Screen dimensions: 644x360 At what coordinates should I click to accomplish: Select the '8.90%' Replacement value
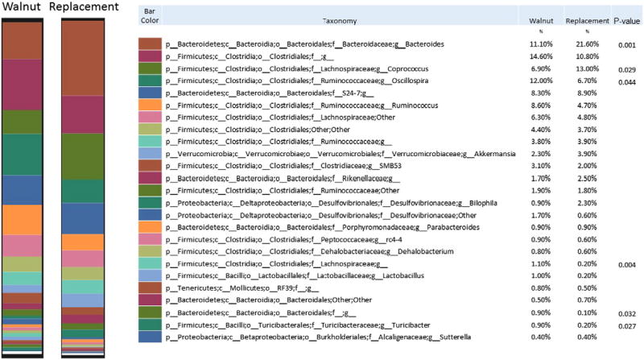click(588, 93)
